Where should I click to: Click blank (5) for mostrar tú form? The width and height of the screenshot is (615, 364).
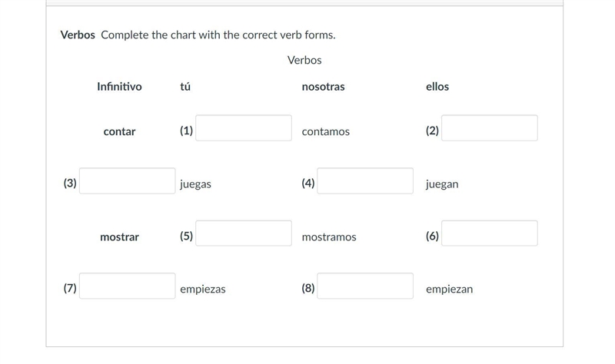[x=244, y=233]
